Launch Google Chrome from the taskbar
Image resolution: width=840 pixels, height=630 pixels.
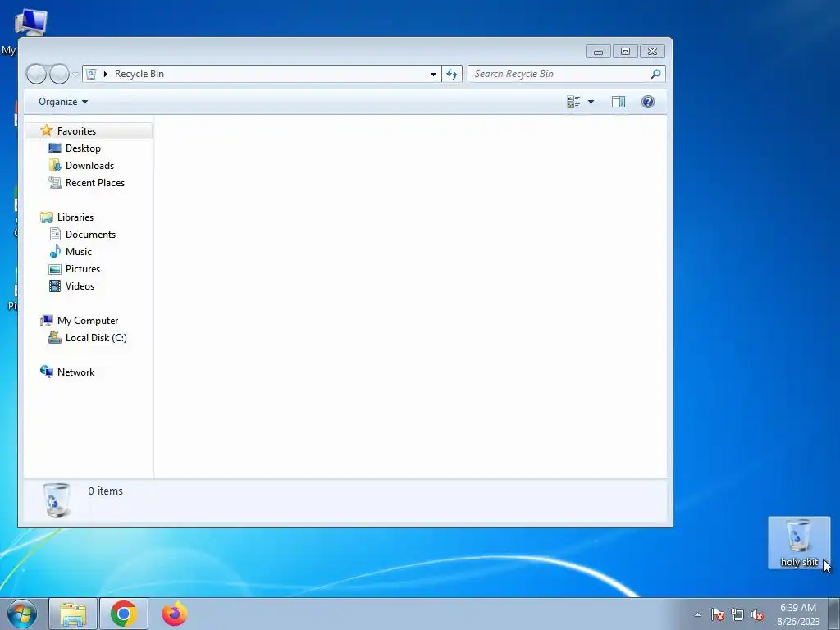(124, 614)
